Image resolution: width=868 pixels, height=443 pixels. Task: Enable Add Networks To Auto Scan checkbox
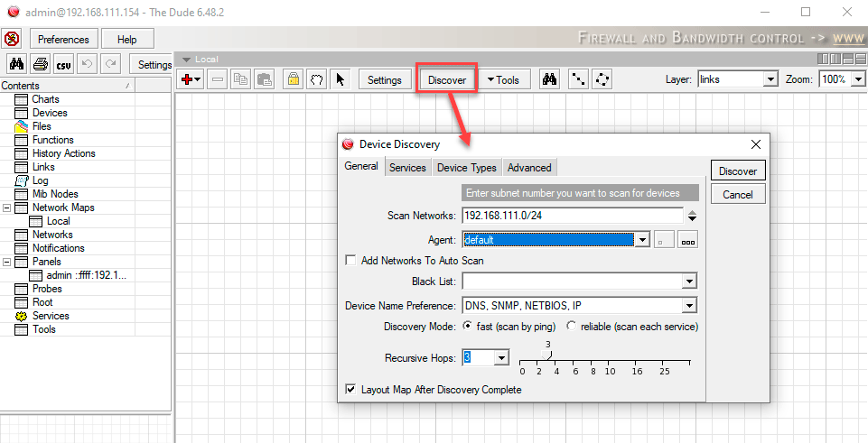(x=351, y=261)
